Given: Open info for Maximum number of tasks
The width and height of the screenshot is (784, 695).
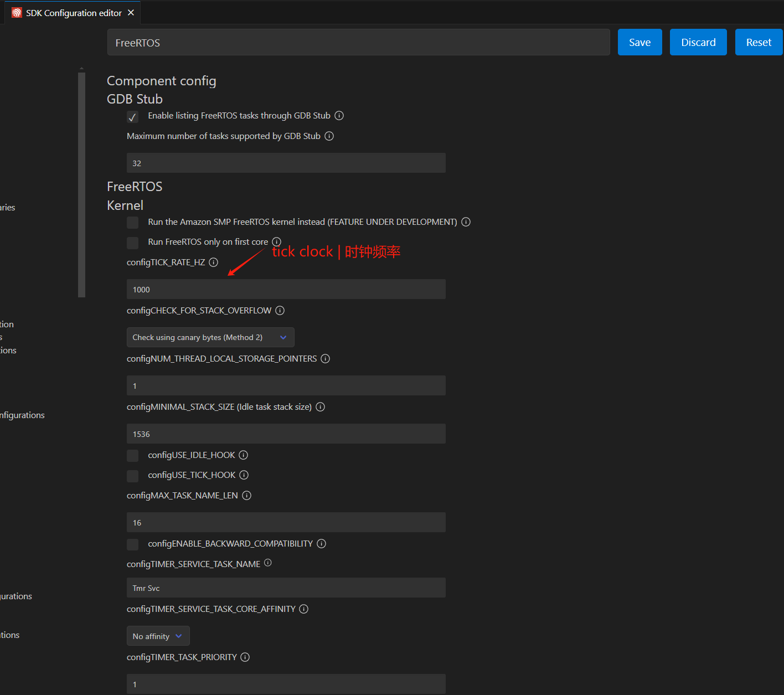Looking at the screenshot, I should tap(329, 136).
